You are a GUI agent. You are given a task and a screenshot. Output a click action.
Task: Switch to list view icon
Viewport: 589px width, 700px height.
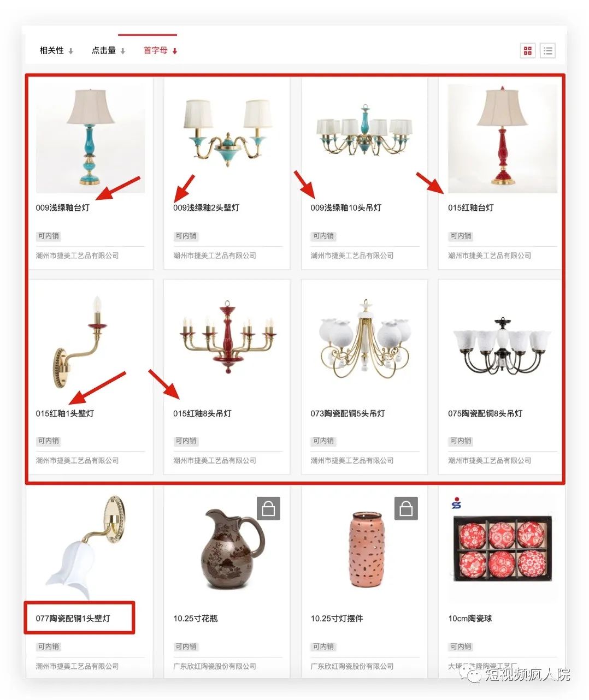coord(547,51)
